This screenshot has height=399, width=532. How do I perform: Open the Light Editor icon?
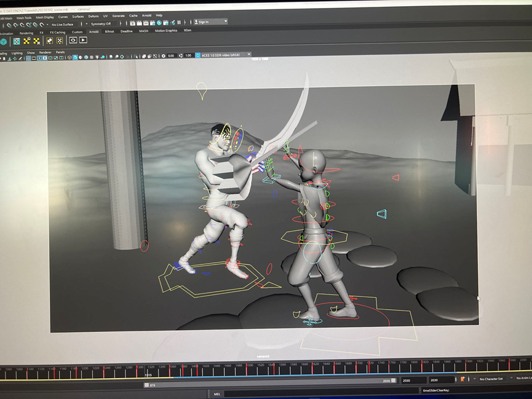tap(173, 23)
